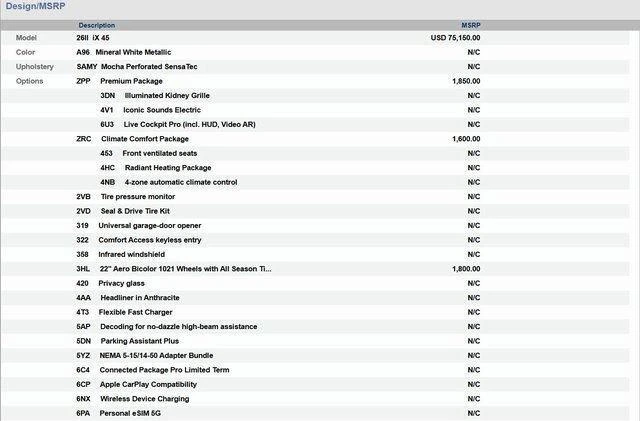This screenshot has width=640, height=421.
Task: Select the Apple CarPlay Compatibility option
Action: tap(148, 384)
